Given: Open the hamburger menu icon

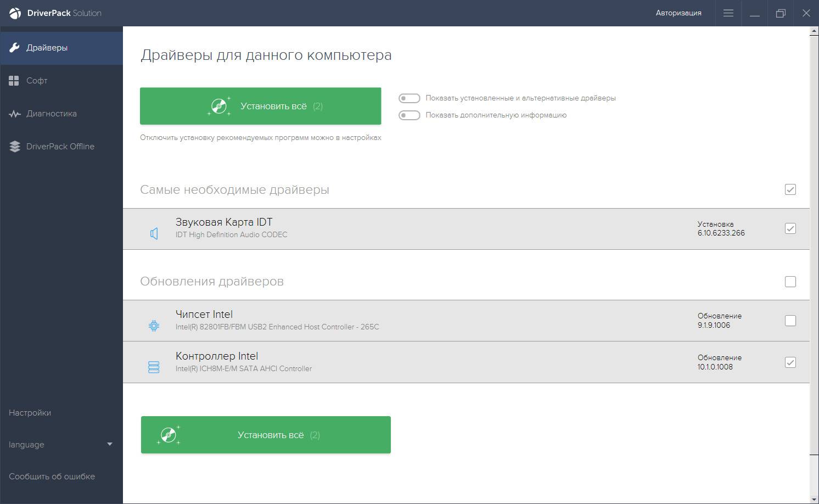Looking at the screenshot, I should coord(728,13).
